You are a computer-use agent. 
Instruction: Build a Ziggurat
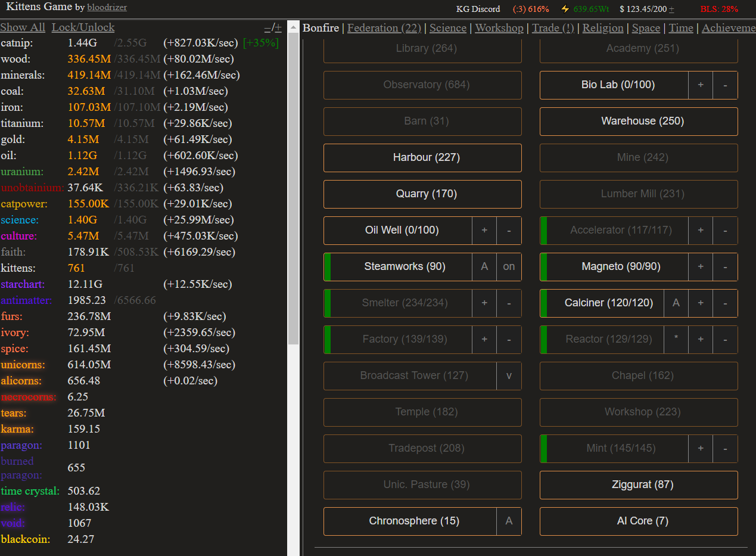click(639, 485)
